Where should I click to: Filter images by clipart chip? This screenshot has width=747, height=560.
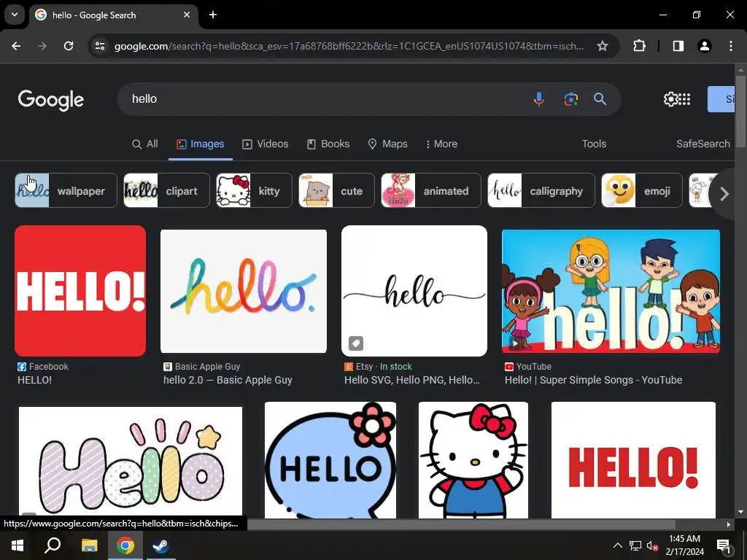coord(166,190)
